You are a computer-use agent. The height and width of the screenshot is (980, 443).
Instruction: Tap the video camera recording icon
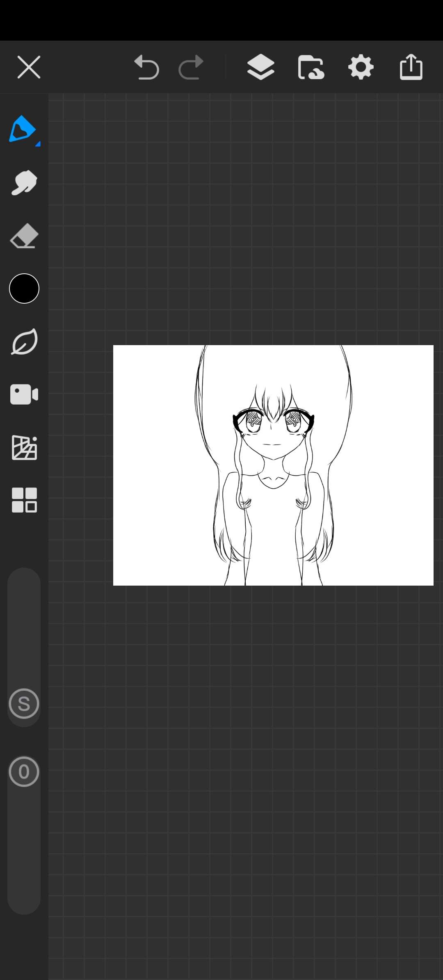(x=24, y=394)
